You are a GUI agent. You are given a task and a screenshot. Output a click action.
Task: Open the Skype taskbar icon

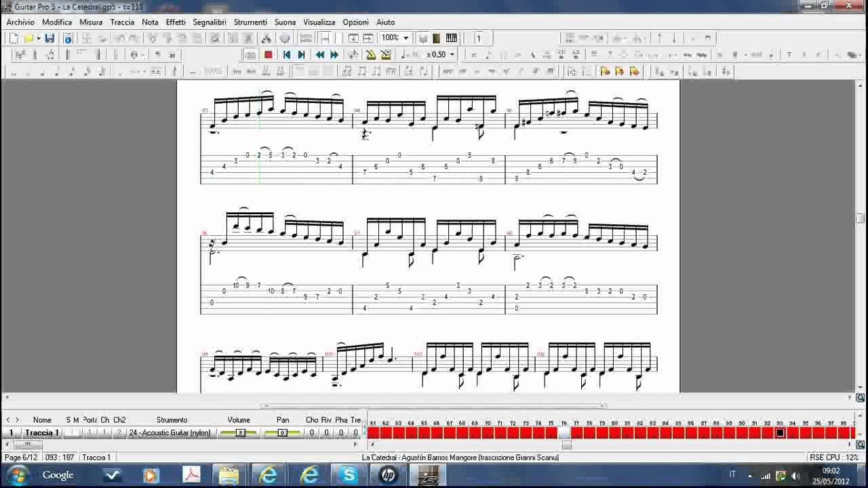(x=349, y=476)
